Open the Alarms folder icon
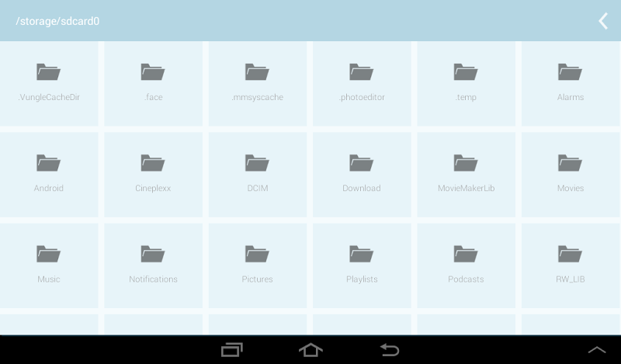The width and height of the screenshot is (621, 364). click(570, 72)
